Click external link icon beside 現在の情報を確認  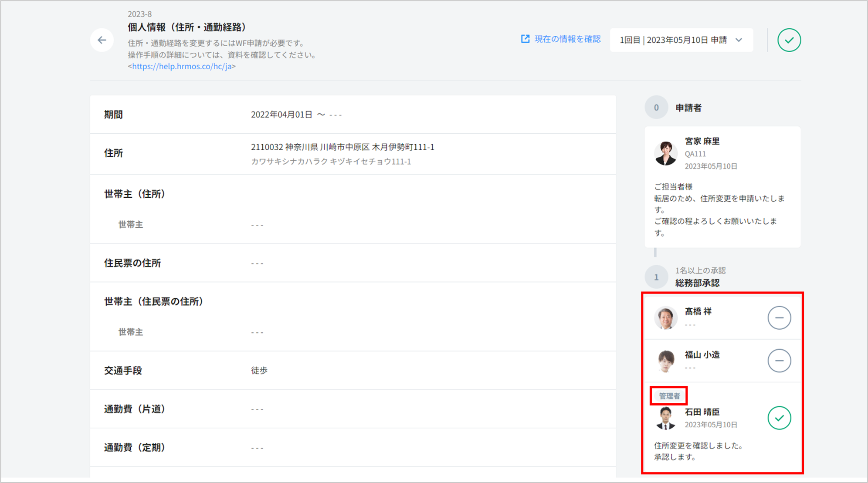[x=526, y=39]
